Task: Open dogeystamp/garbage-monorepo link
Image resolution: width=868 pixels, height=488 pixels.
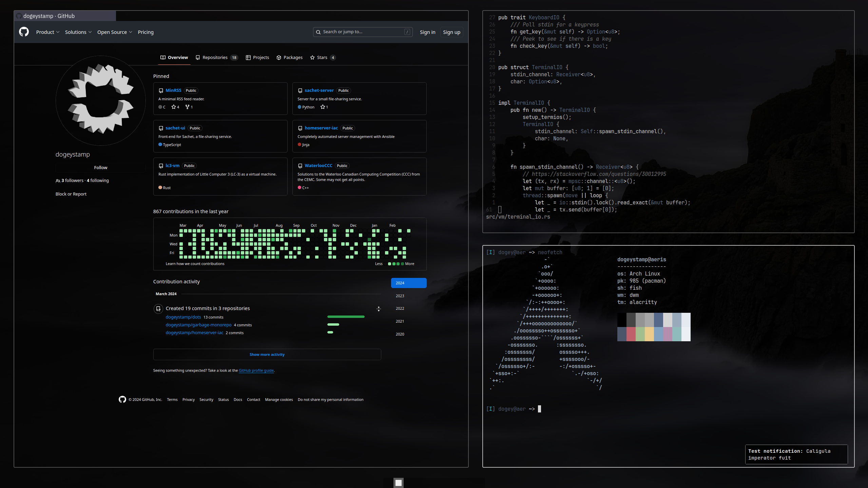Action: (198, 325)
